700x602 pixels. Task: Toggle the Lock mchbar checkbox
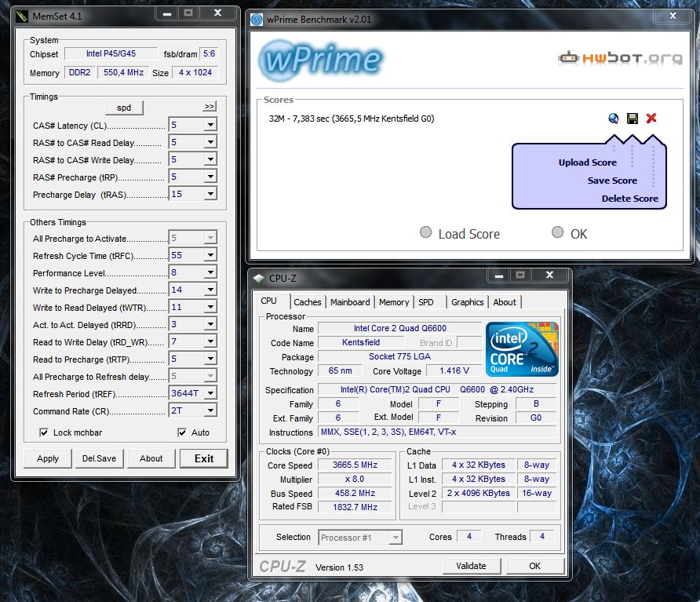[44, 432]
